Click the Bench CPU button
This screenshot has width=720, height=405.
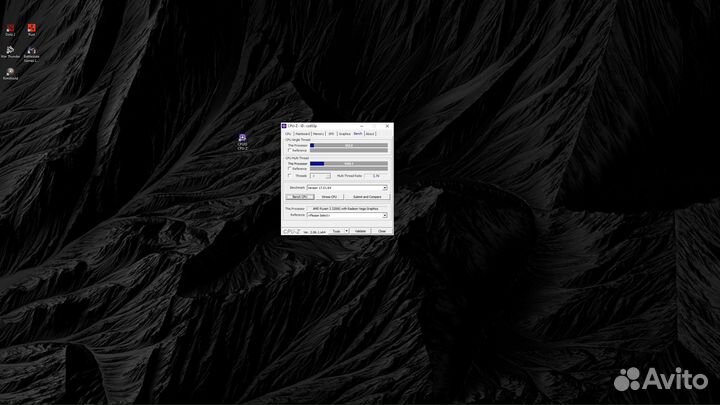point(300,197)
